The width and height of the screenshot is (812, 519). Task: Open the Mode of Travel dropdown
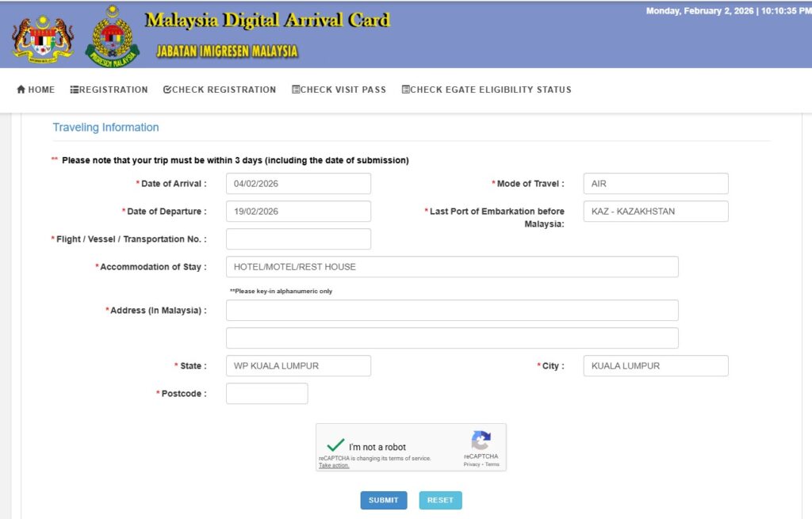click(x=655, y=184)
